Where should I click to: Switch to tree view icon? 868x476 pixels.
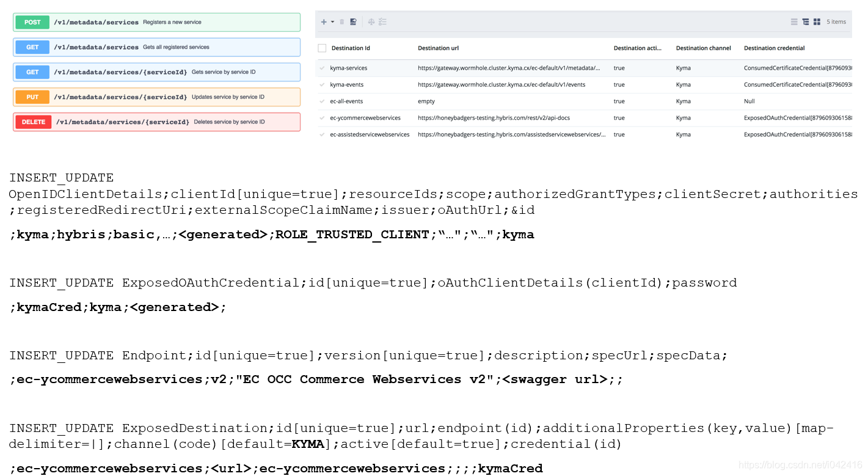point(806,22)
